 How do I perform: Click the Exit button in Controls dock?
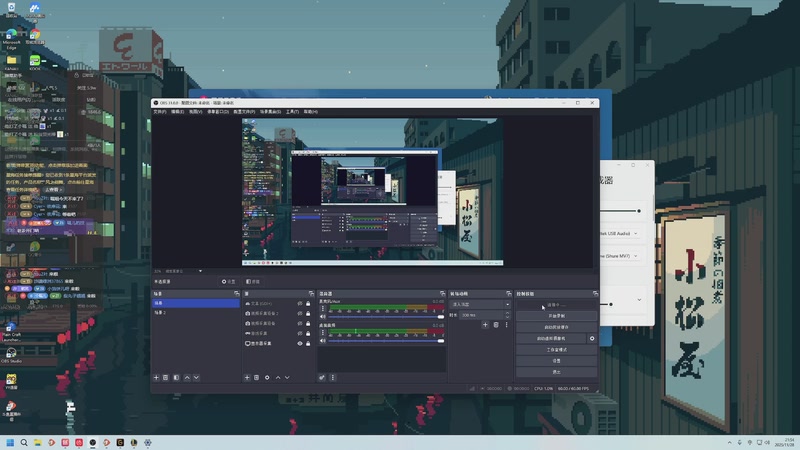coord(556,372)
